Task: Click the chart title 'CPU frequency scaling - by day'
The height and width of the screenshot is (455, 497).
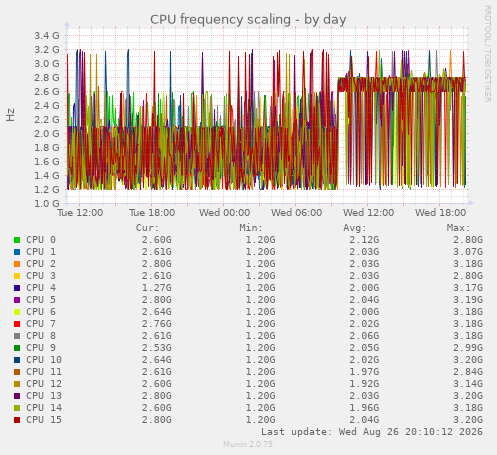Action: [x=248, y=20]
